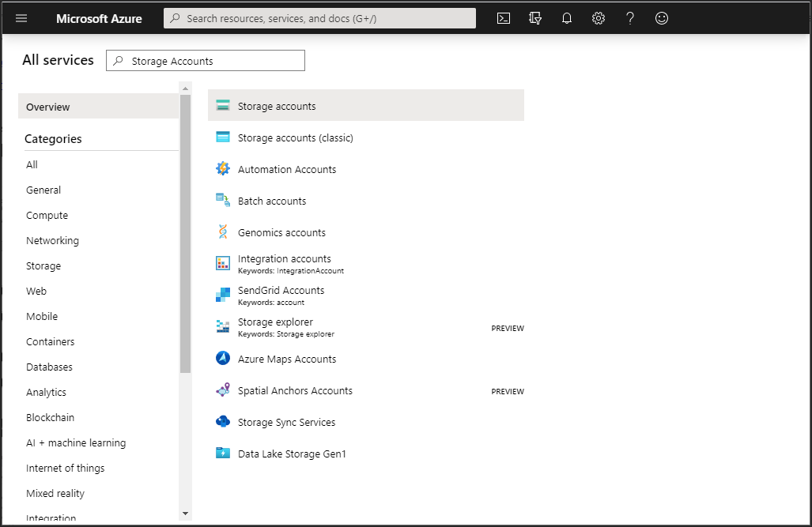Select the Mixed reality category

point(55,493)
